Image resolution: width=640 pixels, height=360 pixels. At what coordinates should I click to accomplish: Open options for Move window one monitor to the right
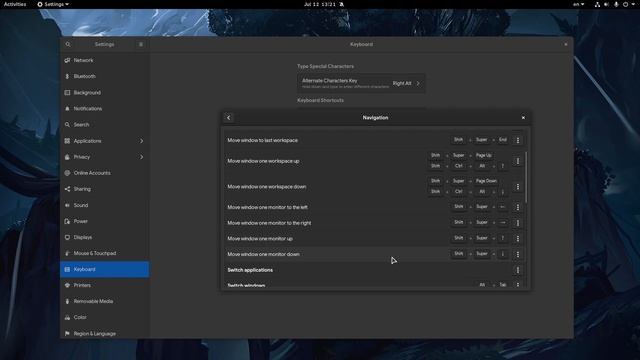[x=518, y=223]
